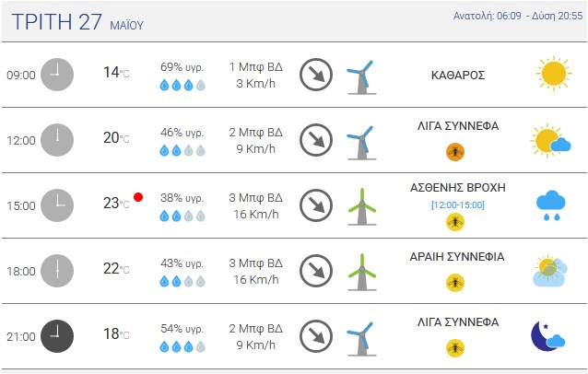This screenshot has height=374, width=588.
Task: Click the dark clock icon for 21:00
Action: 57,336
